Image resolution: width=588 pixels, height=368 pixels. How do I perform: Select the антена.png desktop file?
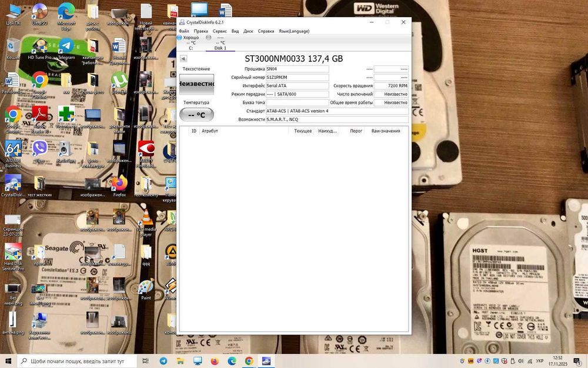coord(13,324)
